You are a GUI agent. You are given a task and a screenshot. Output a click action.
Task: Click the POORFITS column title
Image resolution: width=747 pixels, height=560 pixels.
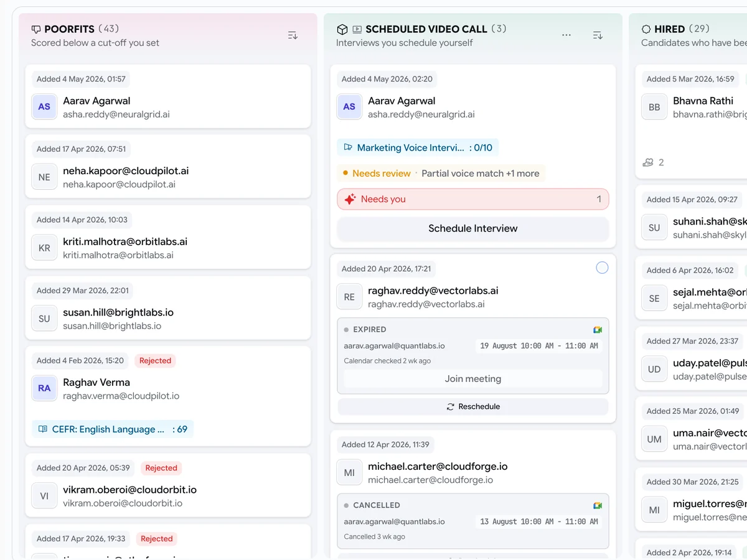(x=69, y=29)
